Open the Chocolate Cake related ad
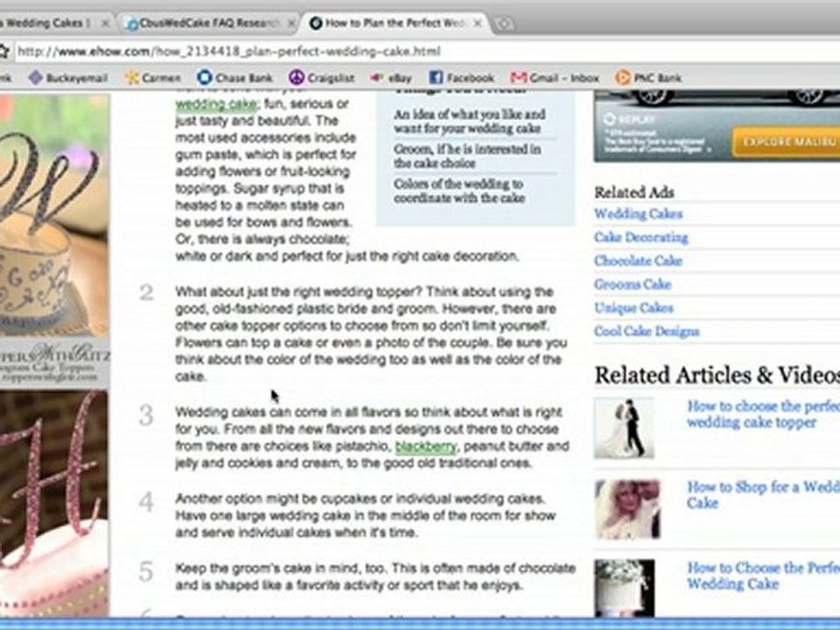This screenshot has width=840, height=630. point(638,261)
